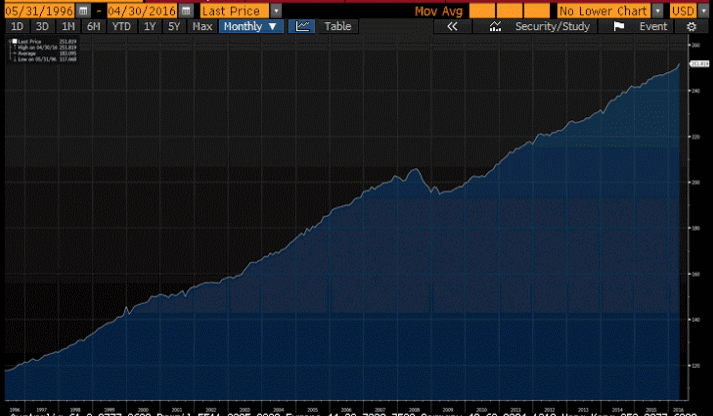Click the white Last Price legend square
Viewport: 713px width, 416px height.
pos(15,41)
